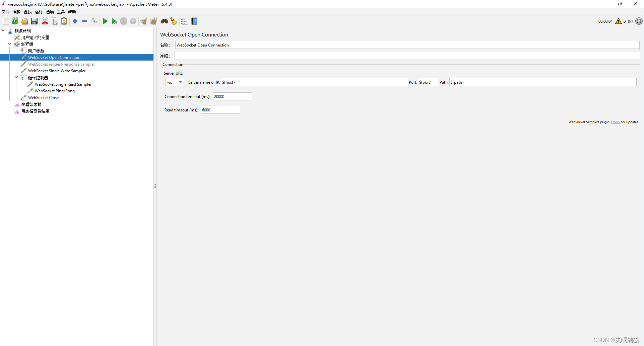Viewport: 644px width, 346px height.
Task: Select WebSocket Ping/Pong node
Action: [55, 91]
